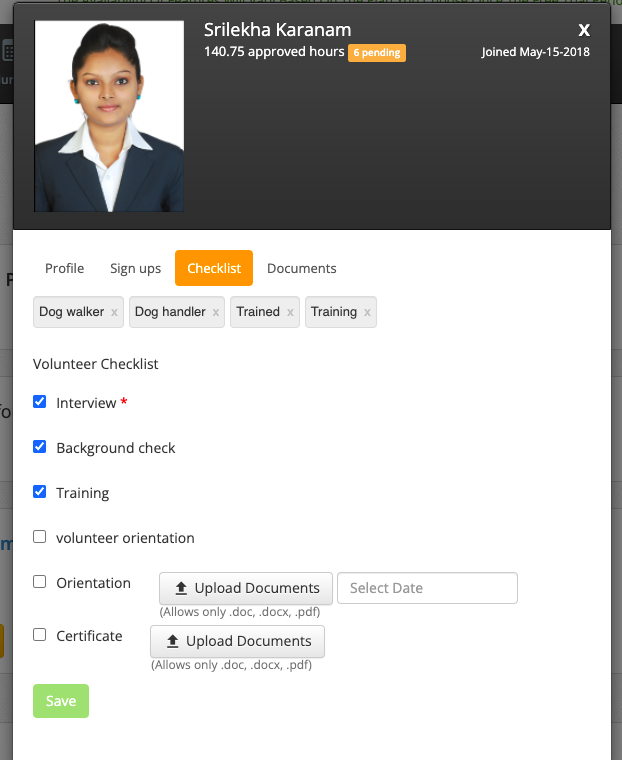
Task: Check the Certificate checkbox
Action: (x=40, y=634)
